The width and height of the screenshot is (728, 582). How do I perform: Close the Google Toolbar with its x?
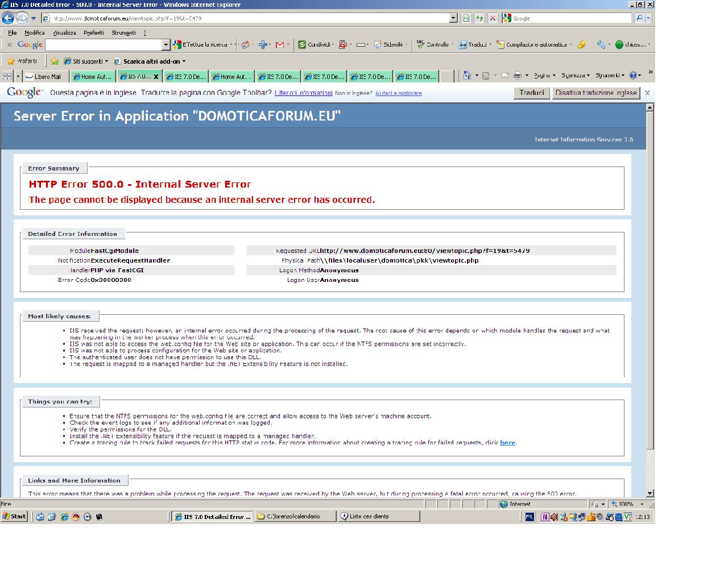click(x=9, y=44)
